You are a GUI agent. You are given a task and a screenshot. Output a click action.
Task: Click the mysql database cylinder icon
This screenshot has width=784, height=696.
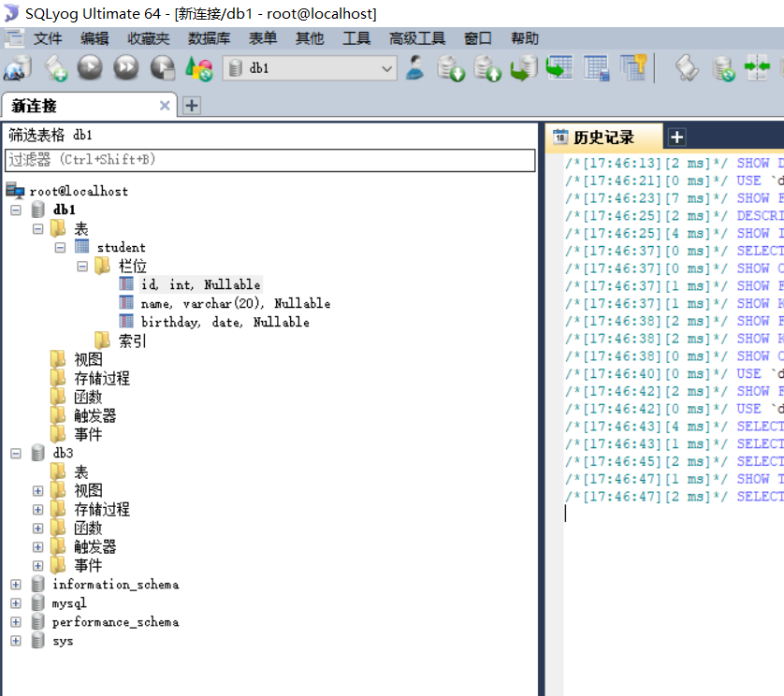38,602
